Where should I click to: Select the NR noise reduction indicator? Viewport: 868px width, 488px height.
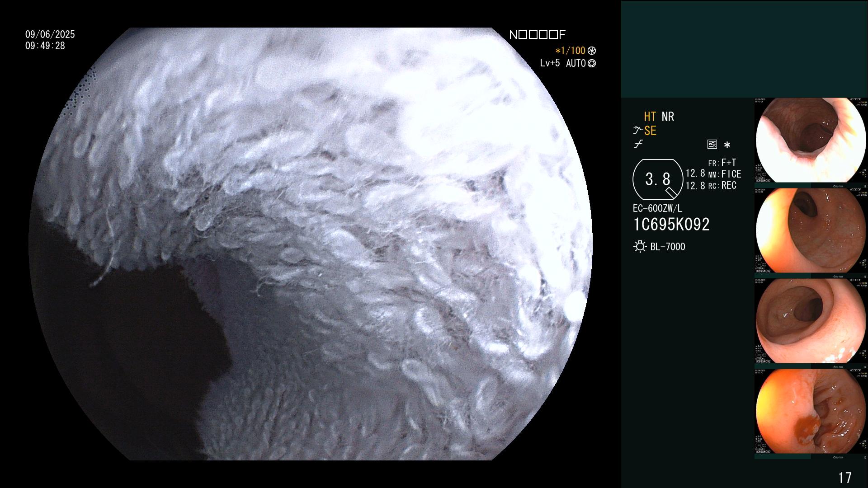(668, 117)
